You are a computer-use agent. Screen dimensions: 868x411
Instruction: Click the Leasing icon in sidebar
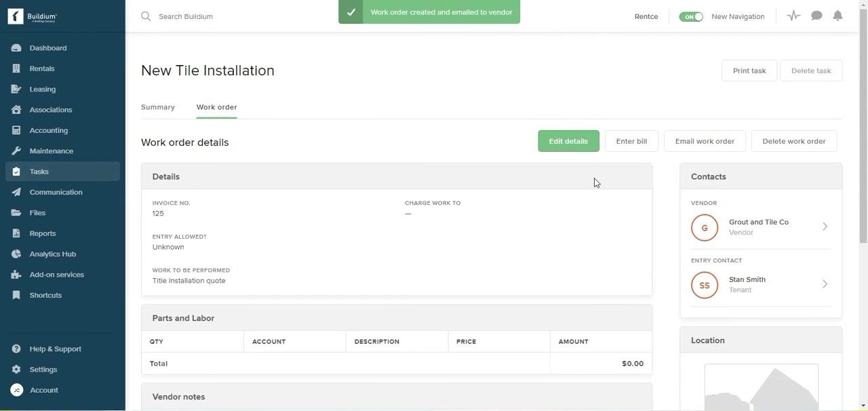click(x=16, y=89)
